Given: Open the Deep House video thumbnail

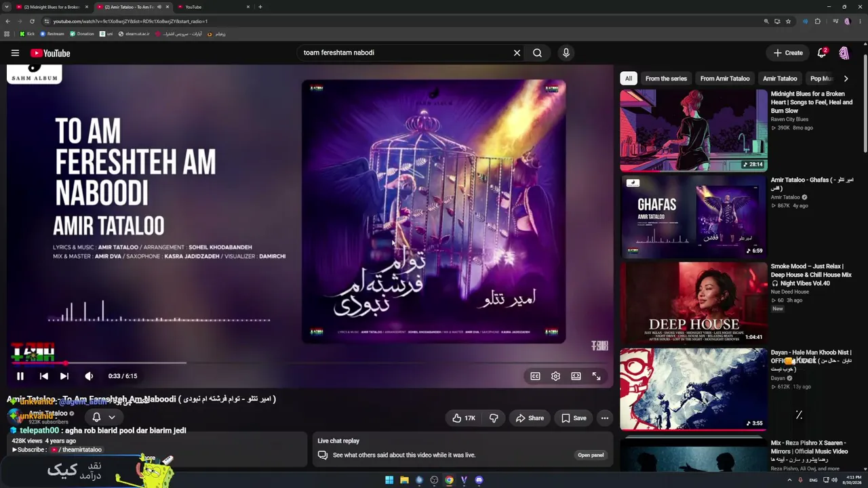Looking at the screenshot, I should 694,303.
